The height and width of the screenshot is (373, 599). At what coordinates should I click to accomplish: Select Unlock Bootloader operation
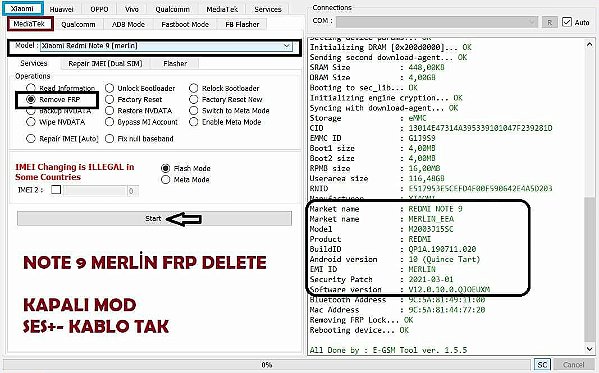click(140, 88)
